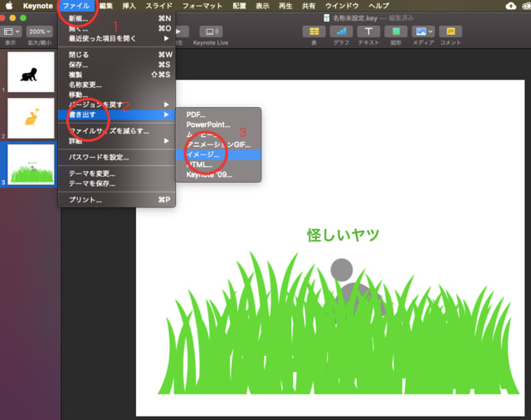
Task: Start Keynote Live from the toolbar
Action: coord(211,32)
